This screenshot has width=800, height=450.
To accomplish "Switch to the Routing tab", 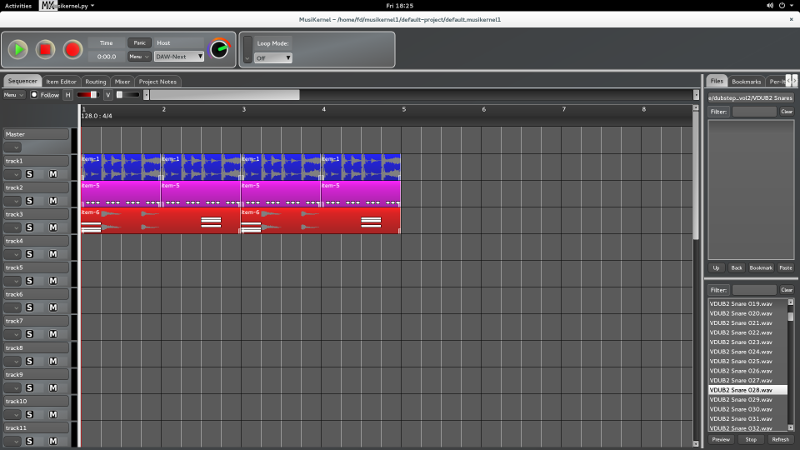I will pyautogui.click(x=95, y=82).
